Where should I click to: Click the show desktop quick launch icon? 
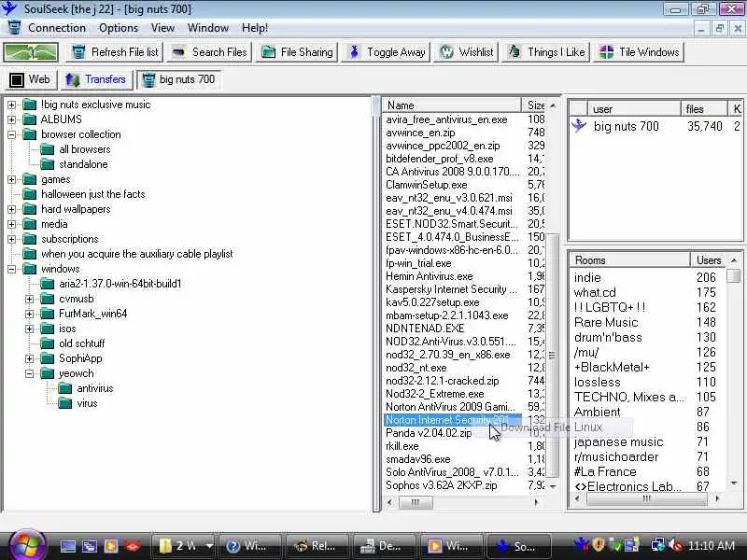(x=67, y=546)
